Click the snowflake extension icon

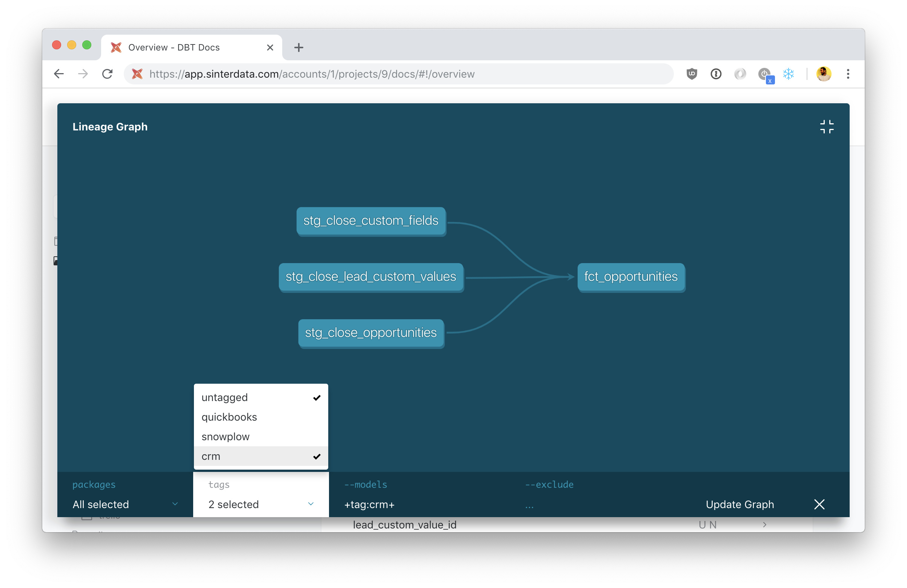pos(788,74)
